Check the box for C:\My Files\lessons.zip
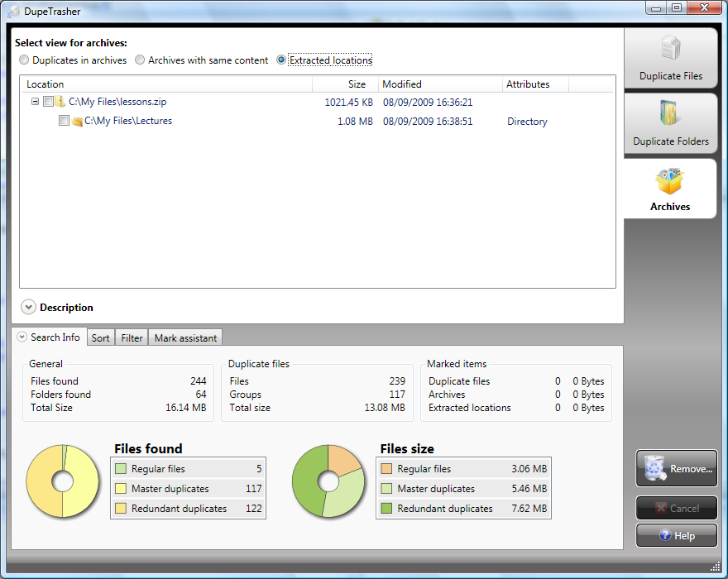Screen dimensions: 728x579 tap(48, 101)
